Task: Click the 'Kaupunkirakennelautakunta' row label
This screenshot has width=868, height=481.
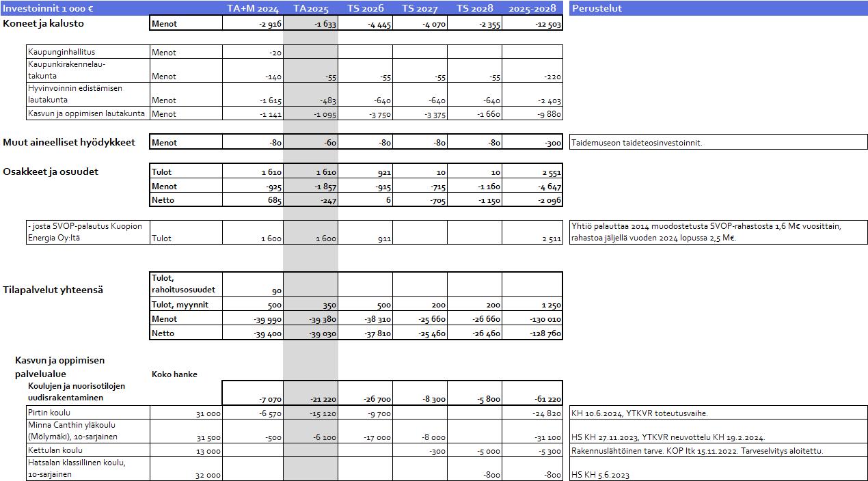Action: click(x=88, y=70)
